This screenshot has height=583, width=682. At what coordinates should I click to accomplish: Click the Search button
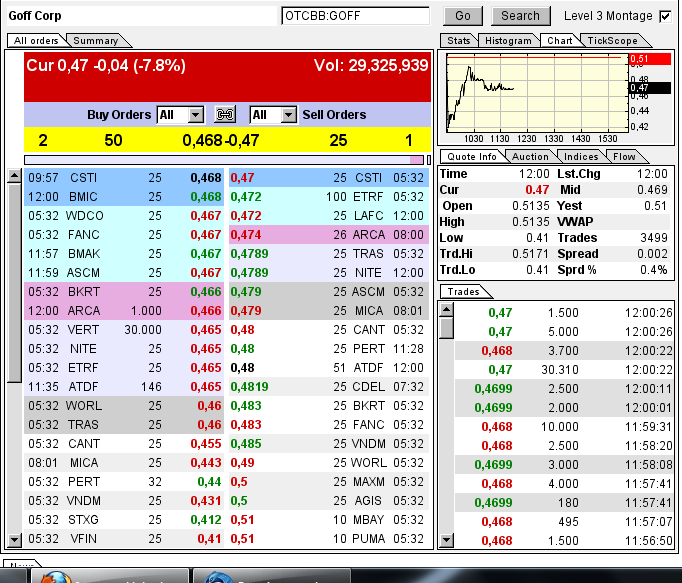520,16
